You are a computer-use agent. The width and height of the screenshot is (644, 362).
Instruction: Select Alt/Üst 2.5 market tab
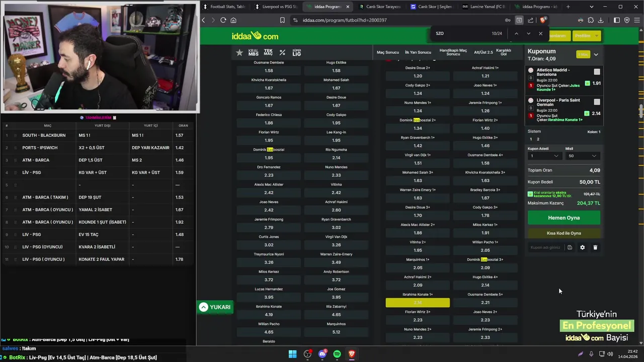484,52
